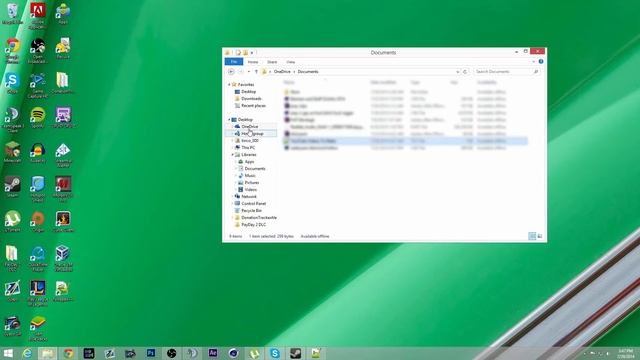This screenshot has width=640, height=360.
Task: Launch Photoshop from the taskbar
Action: pos(151,353)
